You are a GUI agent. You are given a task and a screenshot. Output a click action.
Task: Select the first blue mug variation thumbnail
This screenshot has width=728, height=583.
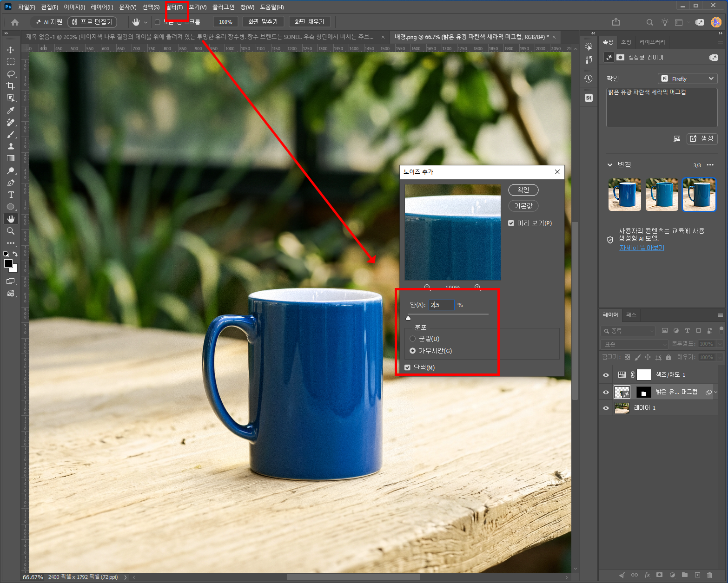[x=625, y=195]
